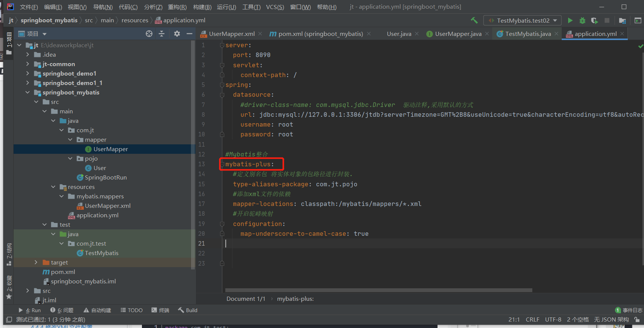Open Project panel settings gear
644x328 pixels.
tap(177, 34)
